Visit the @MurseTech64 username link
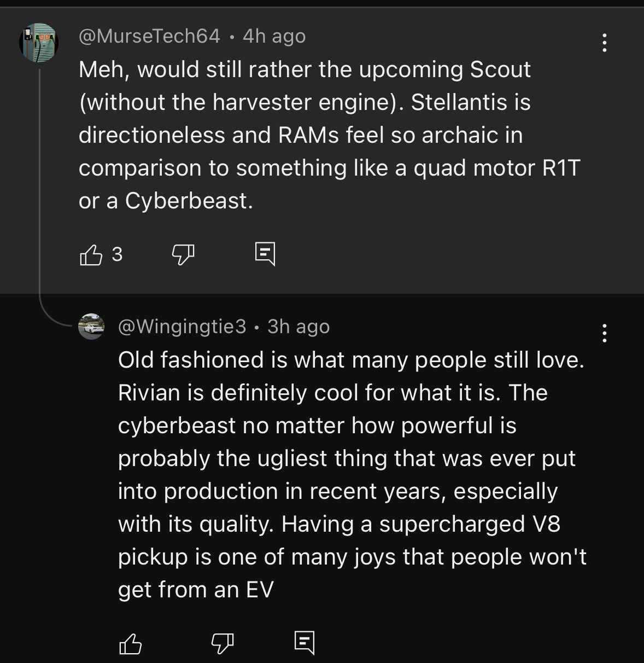 (x=149, y=36)
